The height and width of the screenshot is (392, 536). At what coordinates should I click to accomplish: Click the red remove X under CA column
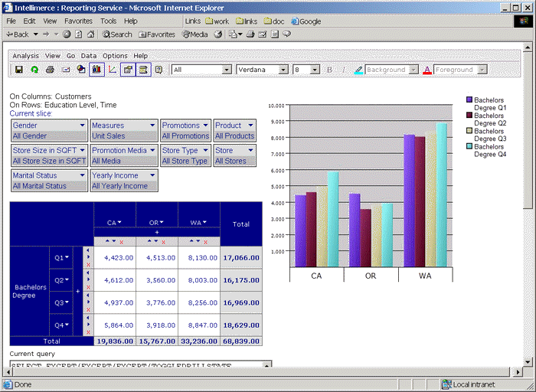click(x=121, y=242)
